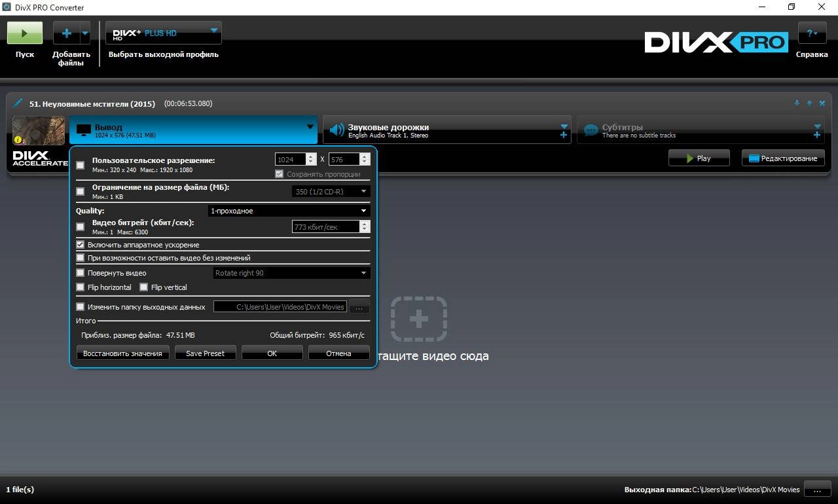838x504 pixels.
Task: Toggle Сохранять пропорции checkbox
Action: pos(280,174)
